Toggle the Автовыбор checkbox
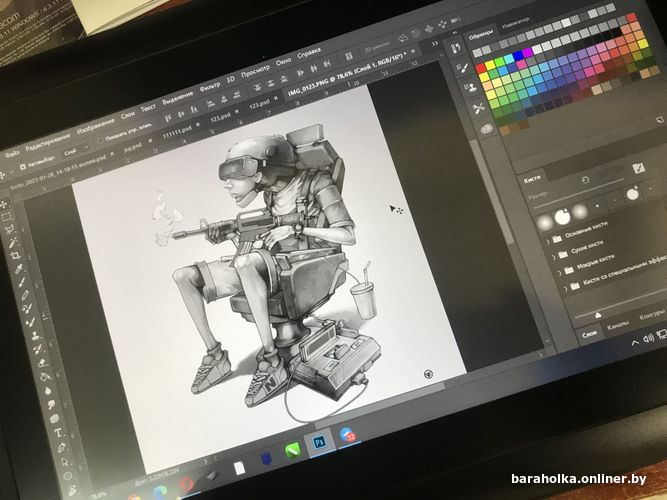667x500 pixels. pyautogui.click(x=23, y=167)
